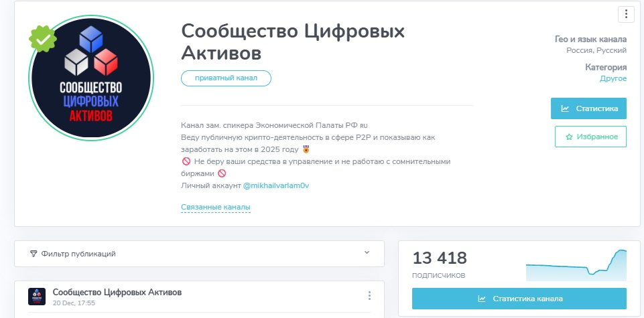Image resolution: width=644 pixels, height=318 pixels.
Task: Click the chart icon in Статистика button
Action: click(x=565, y=108)
